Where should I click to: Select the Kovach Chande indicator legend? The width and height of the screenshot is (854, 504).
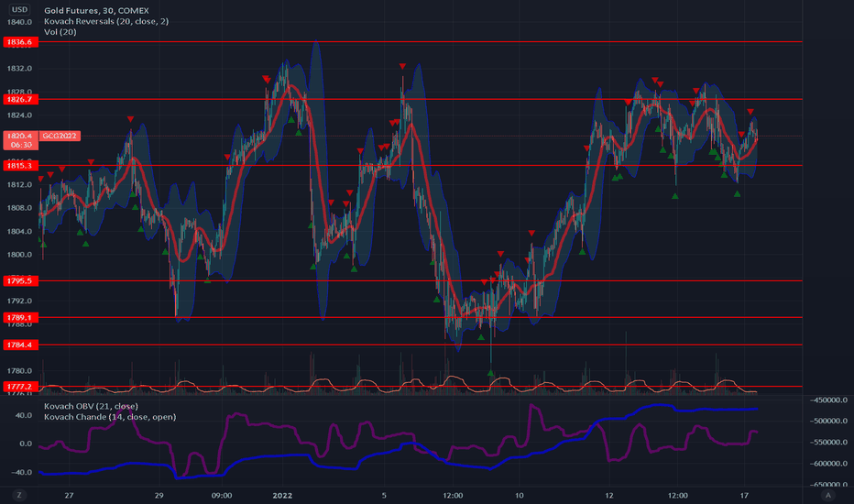pos(110,417)
